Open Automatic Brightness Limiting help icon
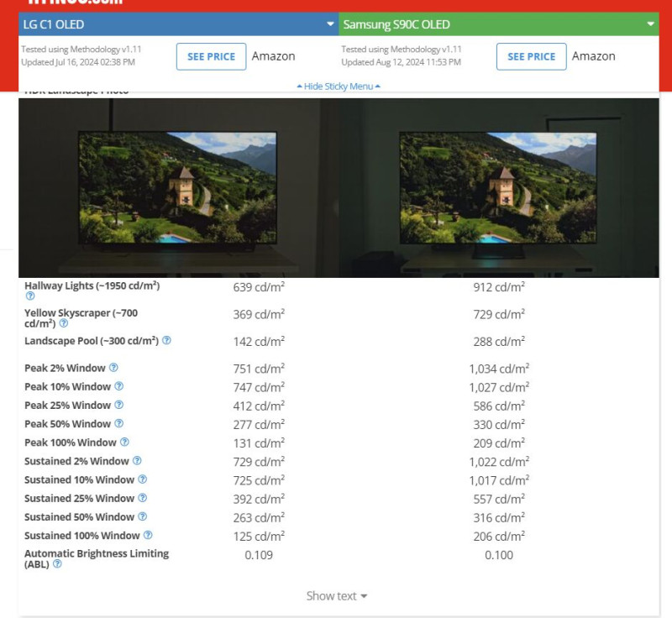 click(x=57, y=564)
